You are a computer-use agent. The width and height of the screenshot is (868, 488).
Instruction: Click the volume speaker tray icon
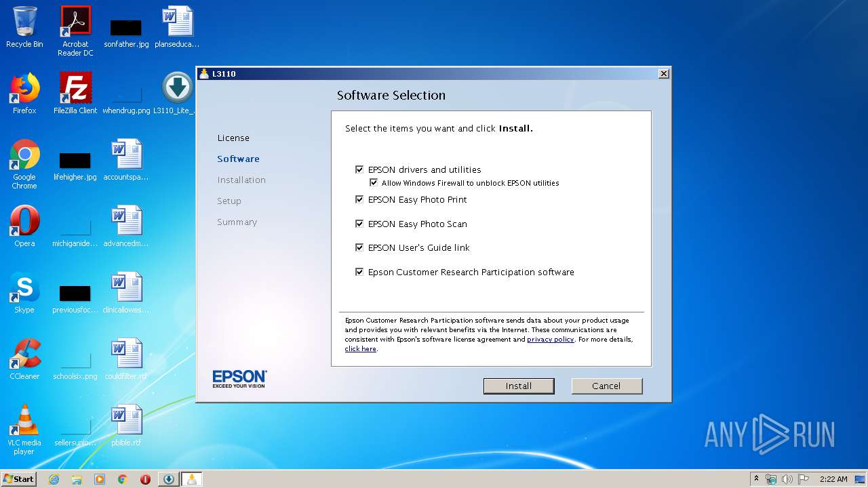coord(787,479)
